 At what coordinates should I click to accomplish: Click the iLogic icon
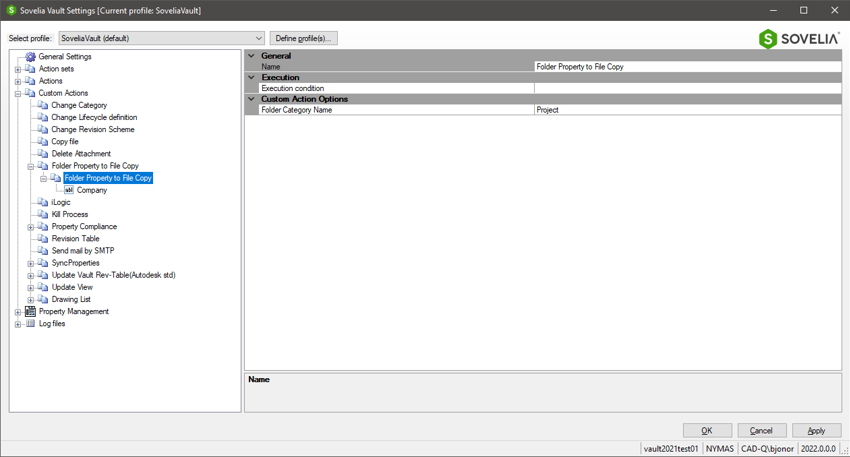point(43,202)
